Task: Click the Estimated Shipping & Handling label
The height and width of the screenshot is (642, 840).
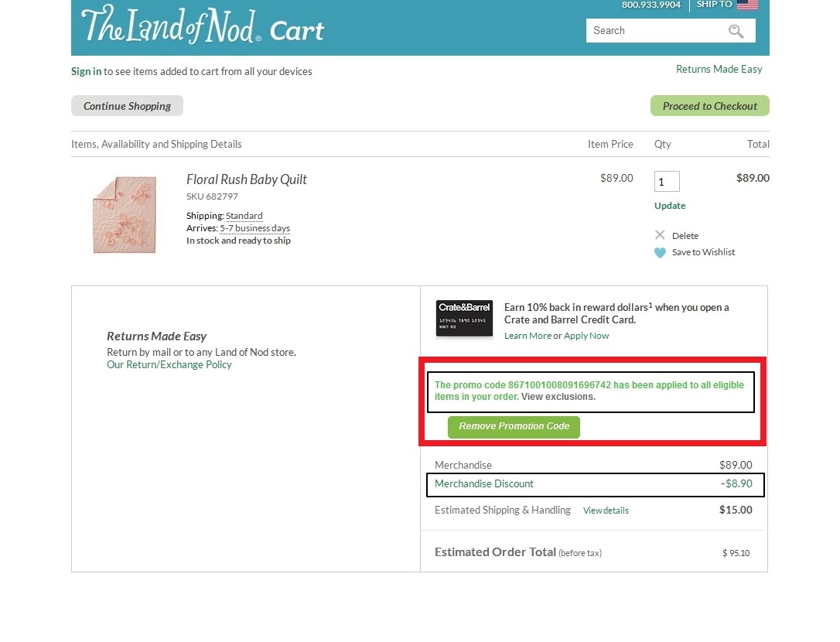Action: 503,511
